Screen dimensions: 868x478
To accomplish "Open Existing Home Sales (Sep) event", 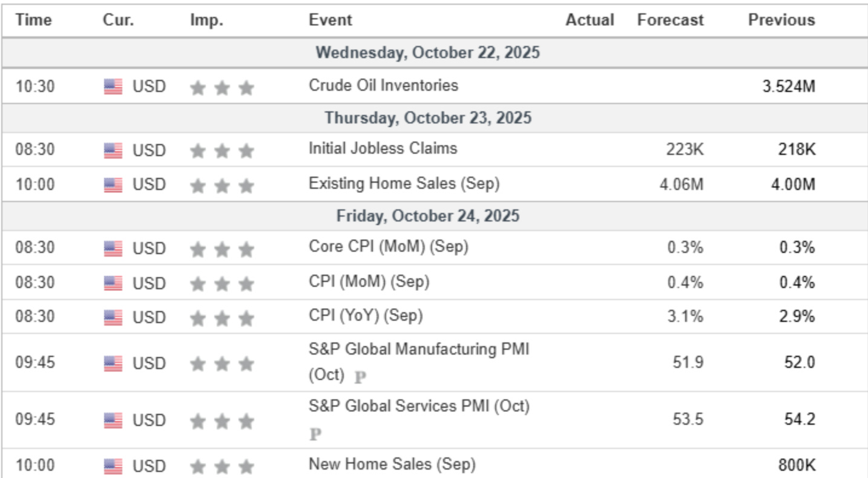I will pyautogui.click(x=404, y=183).
